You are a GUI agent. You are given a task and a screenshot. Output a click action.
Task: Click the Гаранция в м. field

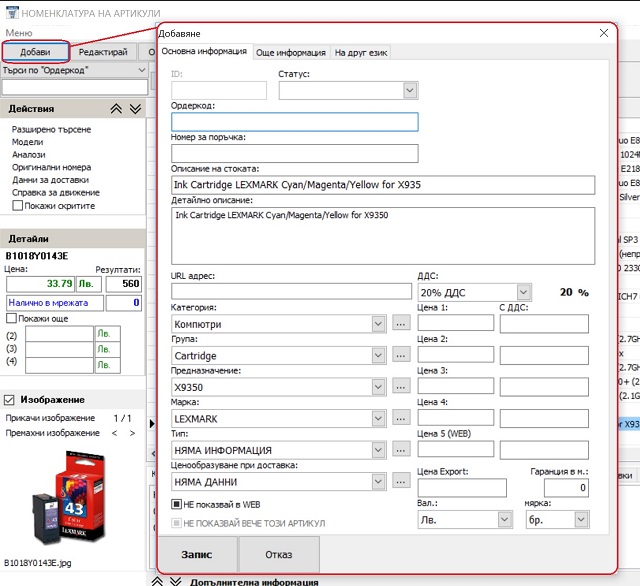[566, 488]
